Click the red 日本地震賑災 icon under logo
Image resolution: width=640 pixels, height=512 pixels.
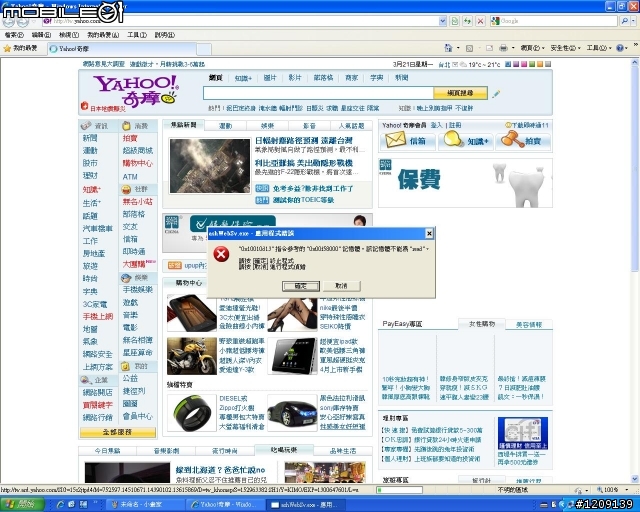(84, 106)
